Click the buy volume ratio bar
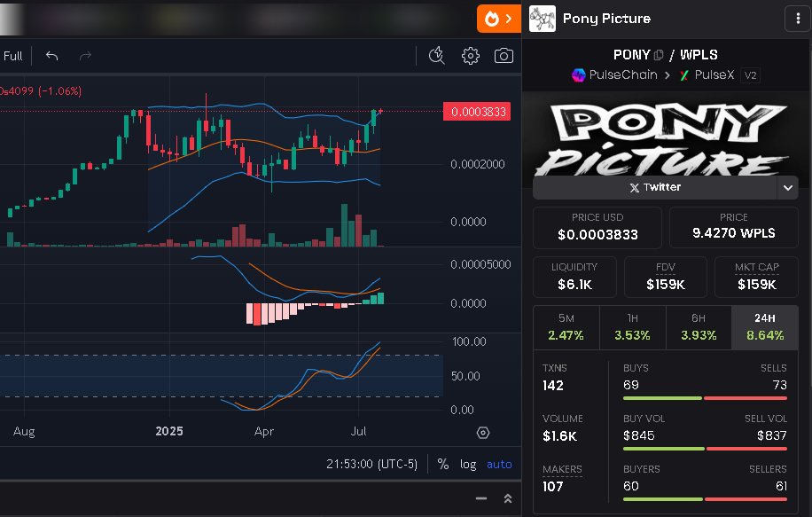 tap(705, 449)
